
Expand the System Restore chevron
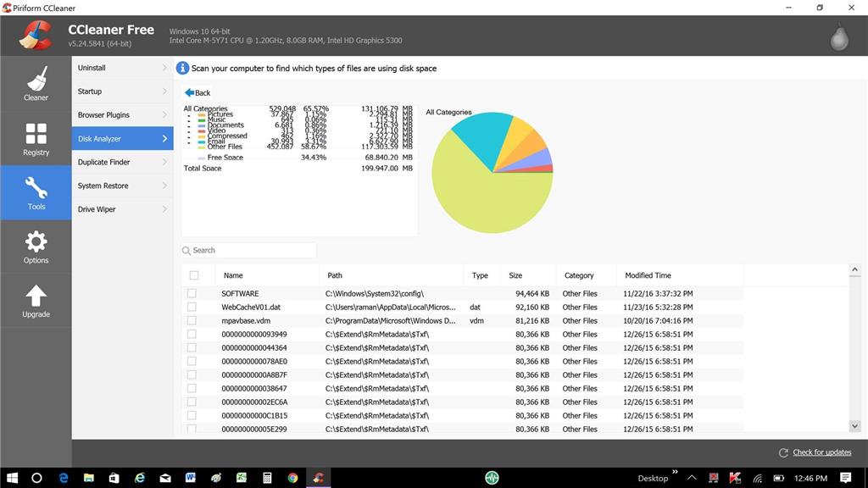click(x=164, y=186)
